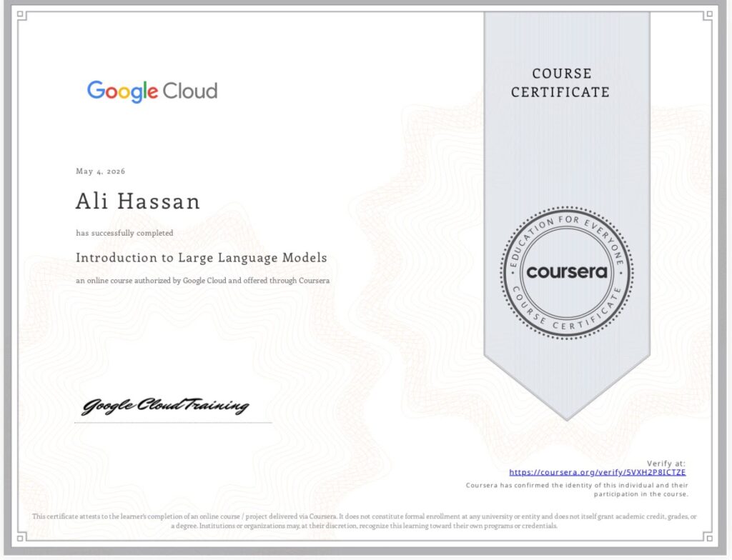Click the certificate disclaimer footer text
This screenshot has height=560, width=732.
pyautogui.click(x=364, y=521)
